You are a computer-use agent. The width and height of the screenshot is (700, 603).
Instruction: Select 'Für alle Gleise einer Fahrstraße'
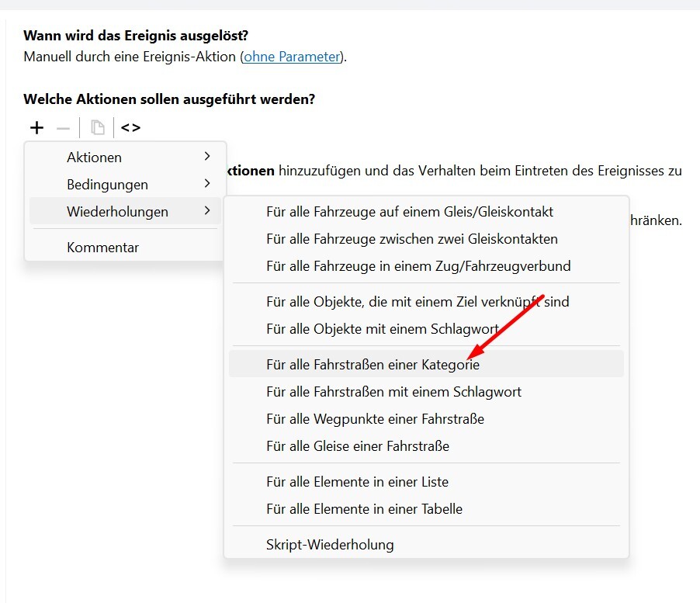(357, 446)
